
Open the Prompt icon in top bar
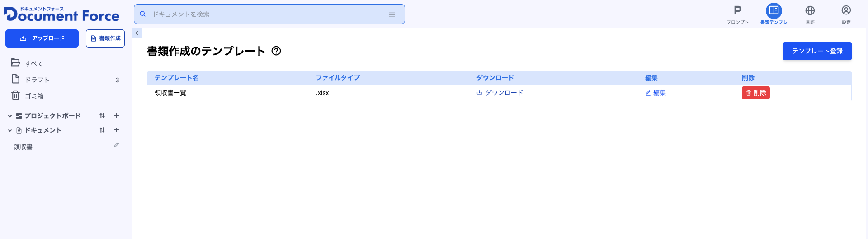coord(737,11)
